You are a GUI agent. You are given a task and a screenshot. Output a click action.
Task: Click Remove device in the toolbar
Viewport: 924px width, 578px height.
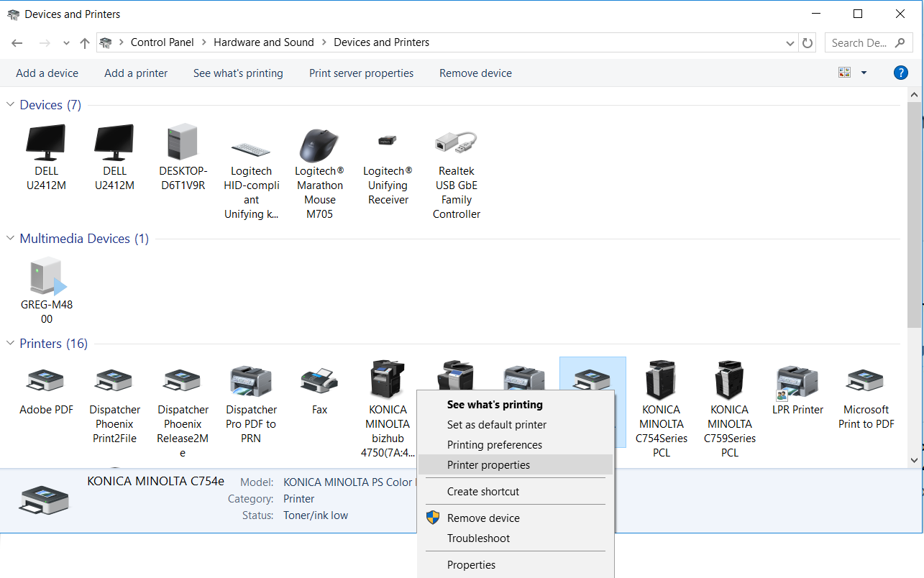pos(475,73)
